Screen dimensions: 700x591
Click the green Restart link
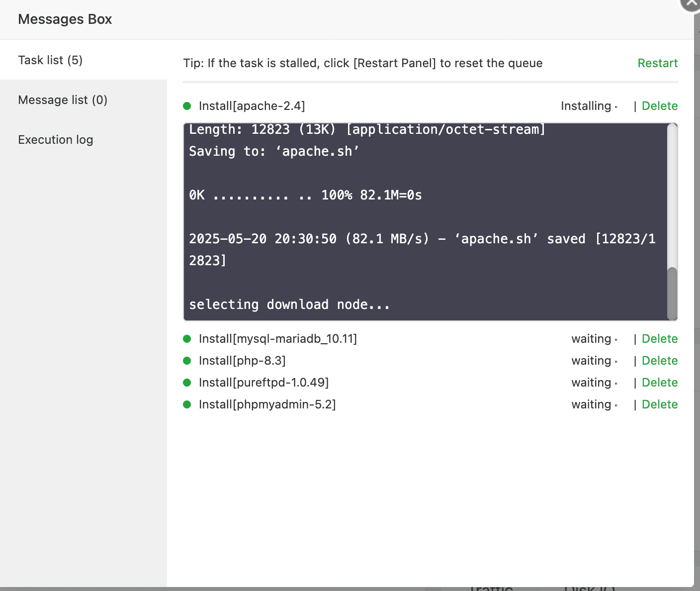click(657, 63)
